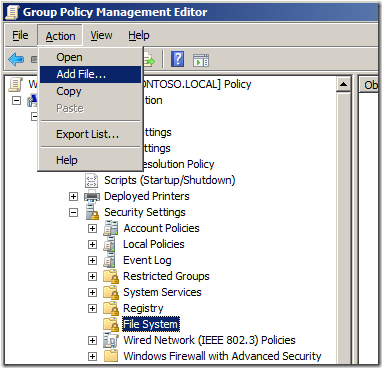Select Account Policies tree item
Viewport: 382px width, 368px height.
pyautogui.click(x=161, y=228)
